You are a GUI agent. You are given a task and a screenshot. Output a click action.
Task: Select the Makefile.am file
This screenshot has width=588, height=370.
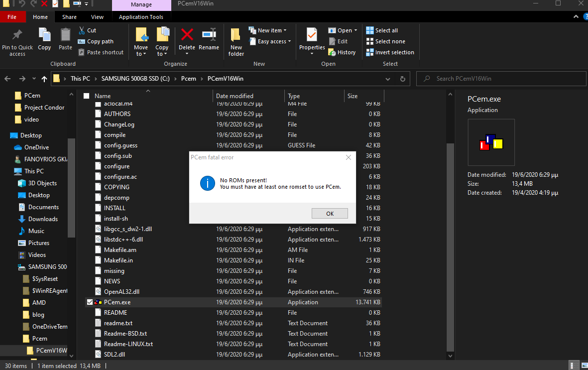(x=120, y=250)
